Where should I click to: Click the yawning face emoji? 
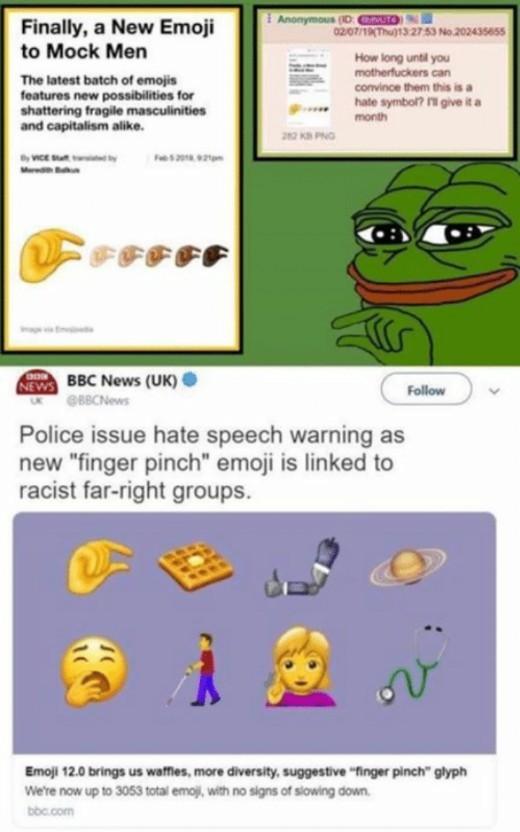pyautogui.click(x=93, y=672)
